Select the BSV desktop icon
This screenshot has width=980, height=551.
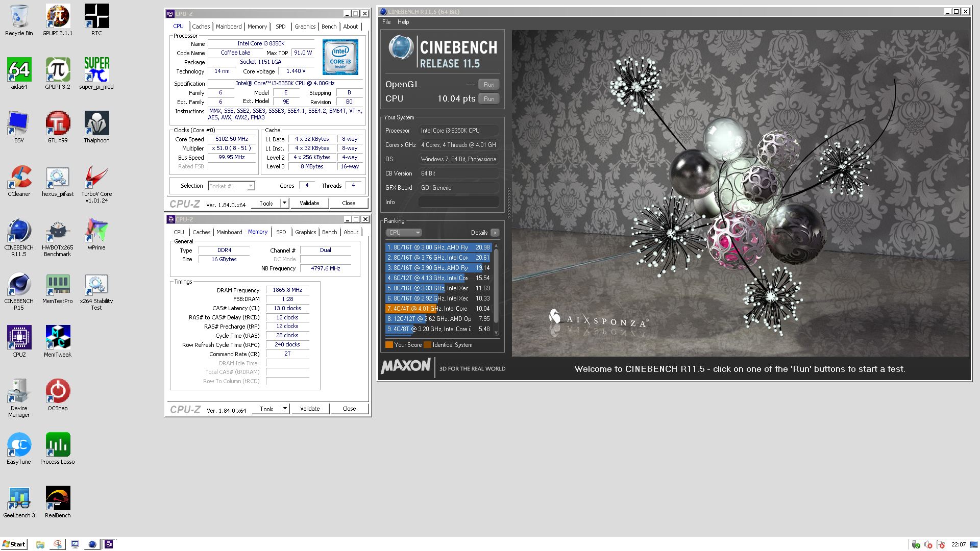[x=19, y=128]
